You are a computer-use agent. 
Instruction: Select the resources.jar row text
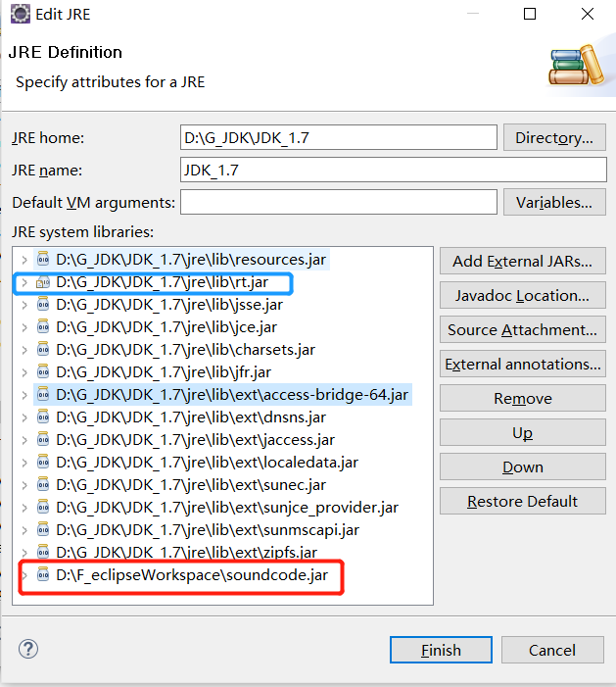click(191, 260)
